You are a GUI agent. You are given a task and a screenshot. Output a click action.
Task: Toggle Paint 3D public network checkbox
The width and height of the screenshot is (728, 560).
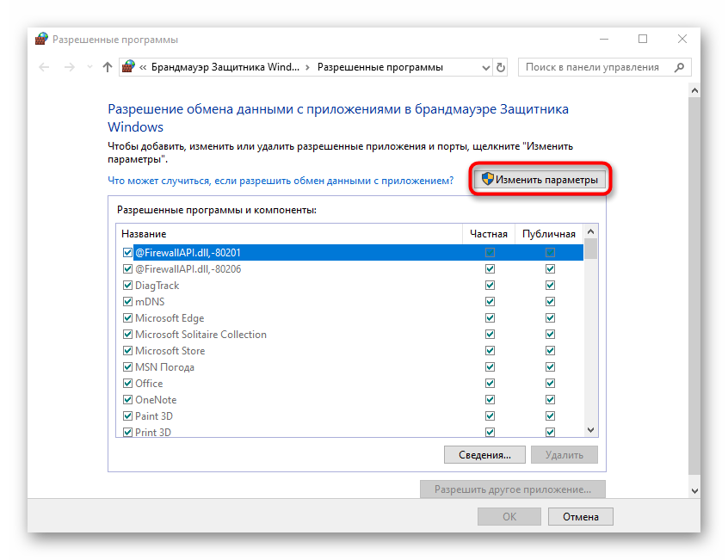click(550, 416)
